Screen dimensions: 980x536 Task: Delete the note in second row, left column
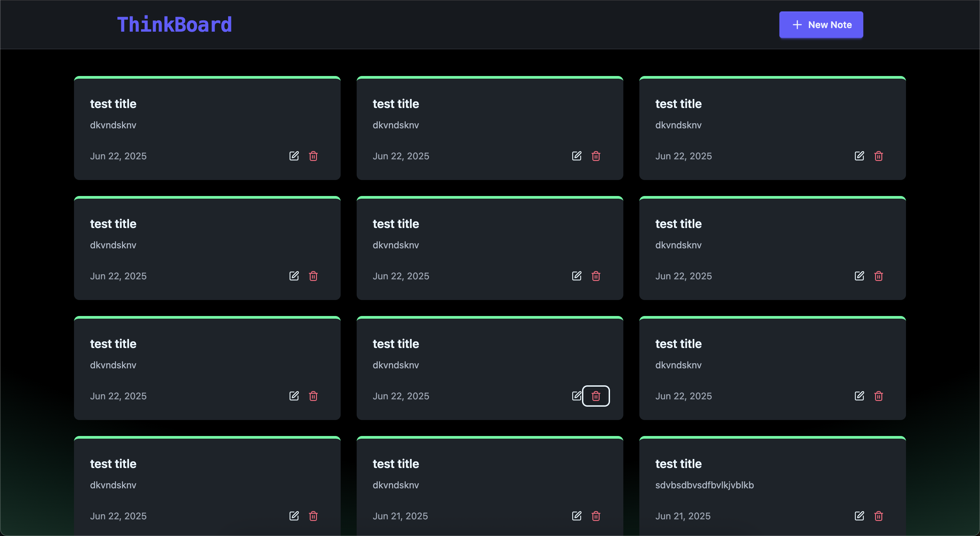click(313, 276)
